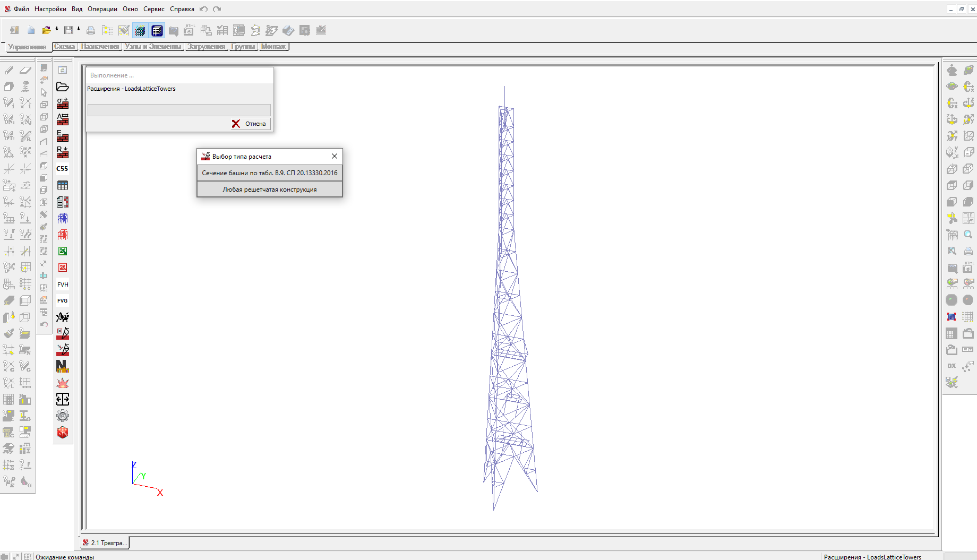Open the Сервис menu
This screenshot has height=560, width=977.
[x=153, y=9]
